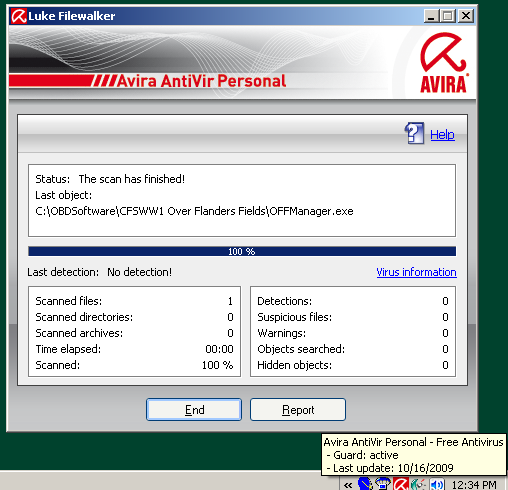Click the Report button
Viewport: 508px width, 490px height.
point(298,409)
